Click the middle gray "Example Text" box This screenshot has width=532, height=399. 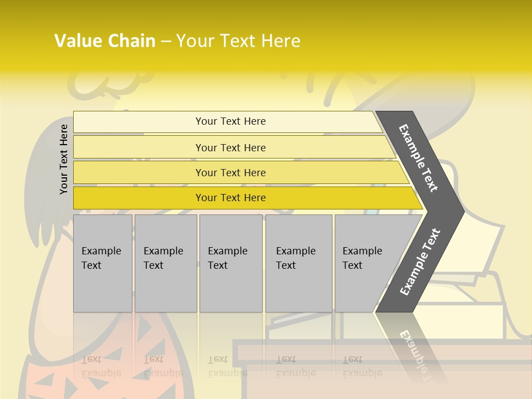tap(231, 263)
